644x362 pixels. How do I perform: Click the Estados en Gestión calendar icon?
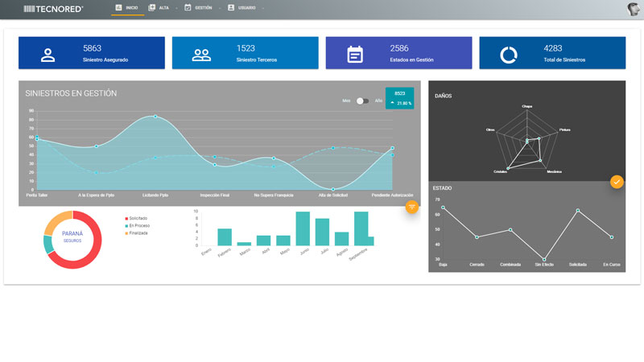pyautogui.click(x=355, y=55)
